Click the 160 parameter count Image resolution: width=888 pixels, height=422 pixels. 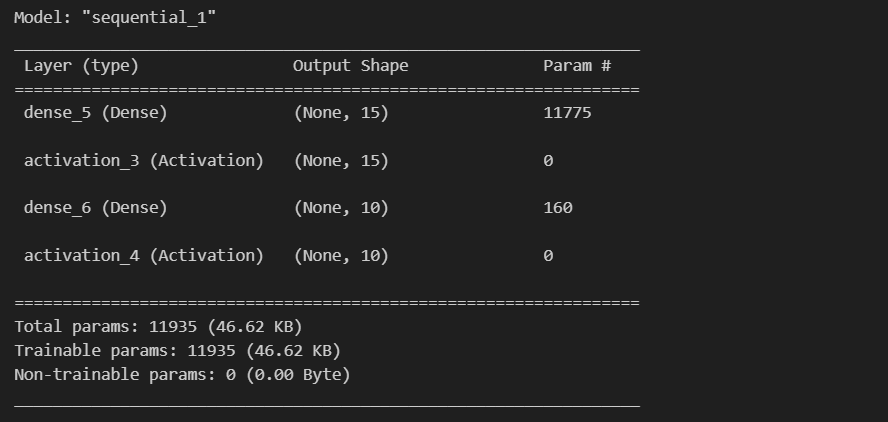click(558, 208)
